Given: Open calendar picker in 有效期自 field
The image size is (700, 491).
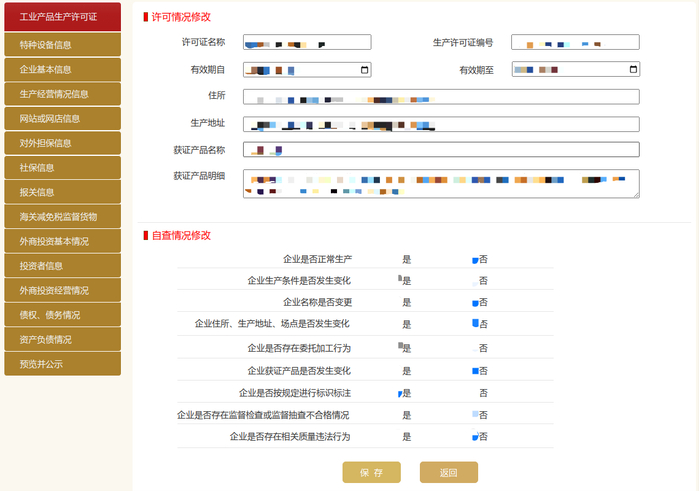Looking at the screenshot, I should (364, 70).
